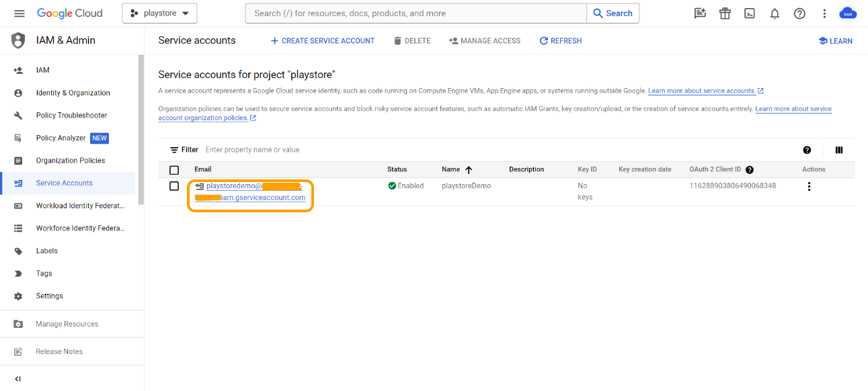Screen dimensions: 868x391
Task: Click the Enabled status cell
Action: [406, 185]
